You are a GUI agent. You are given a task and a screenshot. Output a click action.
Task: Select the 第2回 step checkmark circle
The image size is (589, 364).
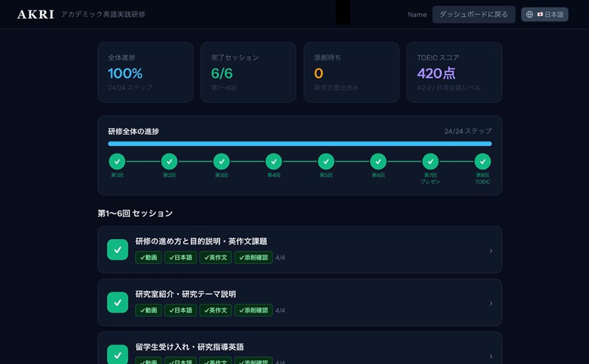click(169, 161)
